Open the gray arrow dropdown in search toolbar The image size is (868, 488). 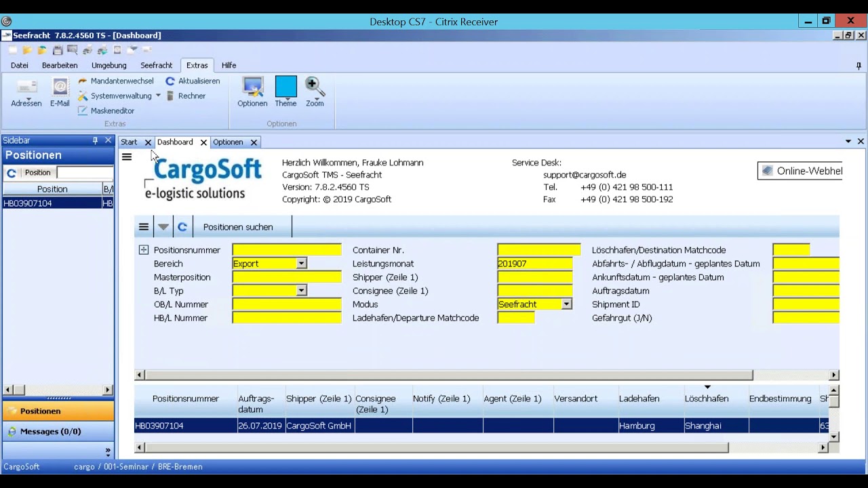(x=163, y=227)
